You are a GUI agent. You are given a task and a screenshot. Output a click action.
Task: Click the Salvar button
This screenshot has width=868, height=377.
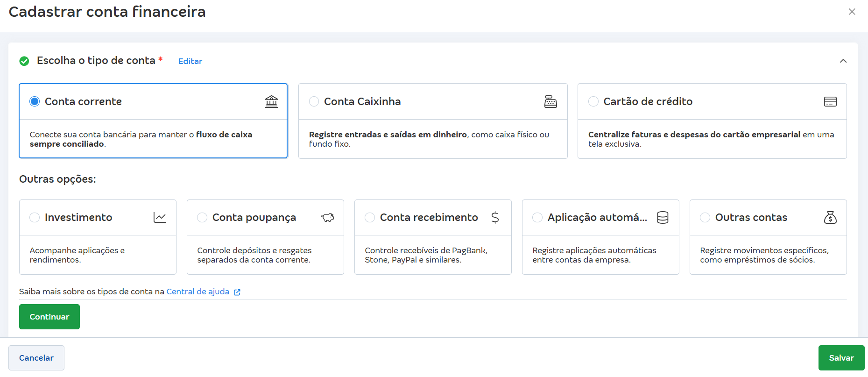click(x=841, y=358)
